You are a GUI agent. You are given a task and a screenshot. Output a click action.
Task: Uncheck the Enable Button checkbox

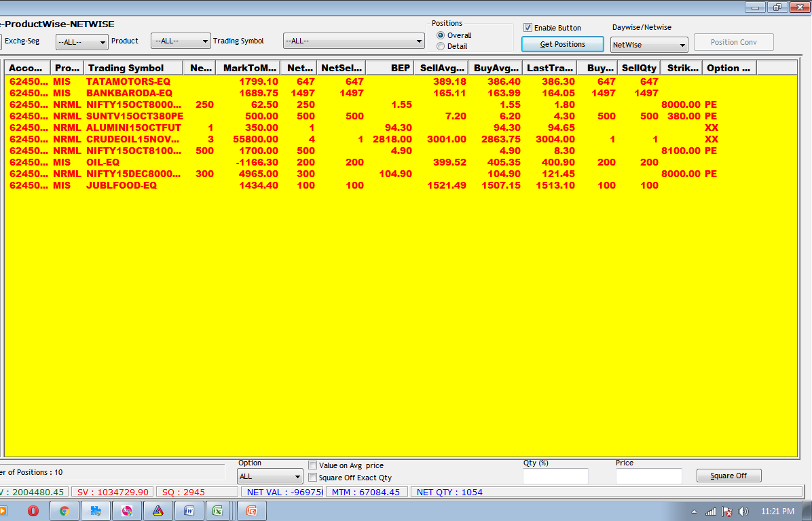coord(528,27)
